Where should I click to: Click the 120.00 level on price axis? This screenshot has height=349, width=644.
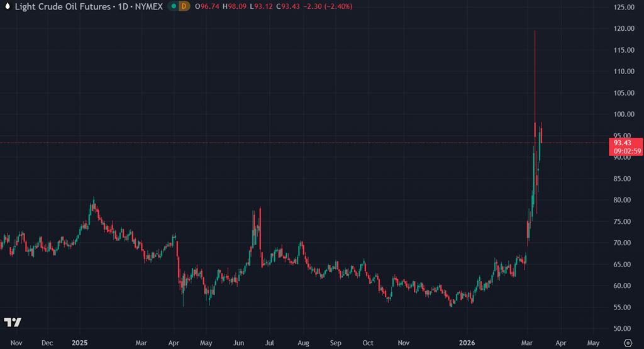pos(623,29)
